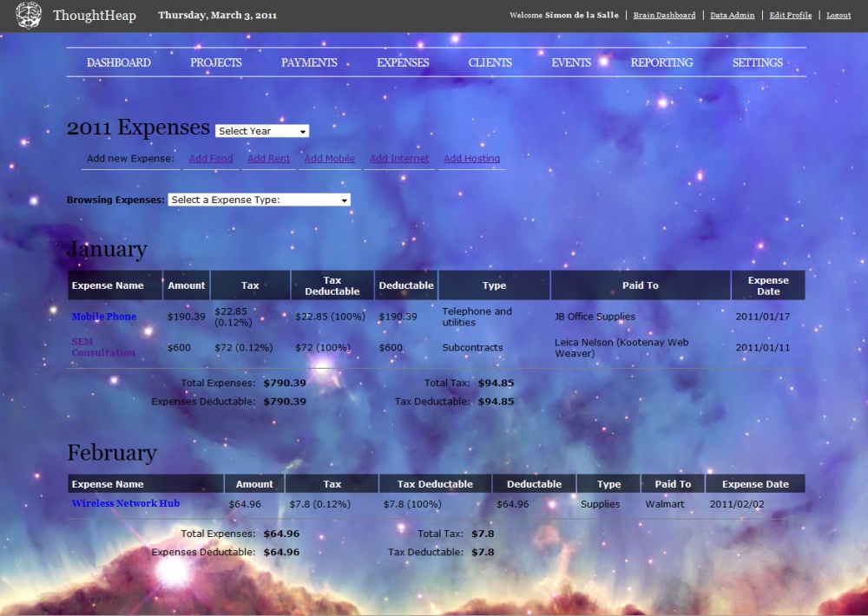Click the Add Food link
Image resolution: width=868 pixels, height=616 pixels.
211,159
